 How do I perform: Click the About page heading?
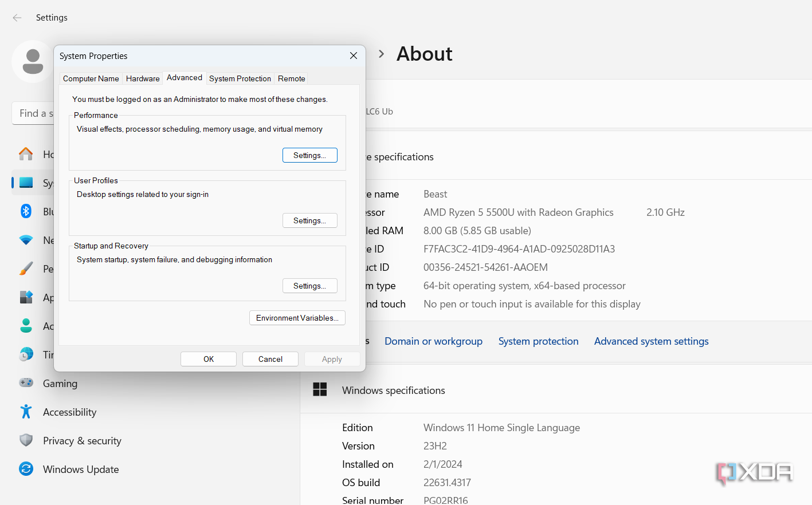pyautogui.click(x=425, y=54)
